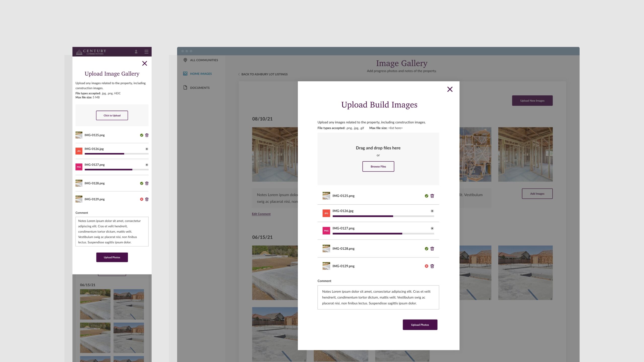
Task: Click IMG-0126.jpg progress bar in mobile
Action: (x=116, y=154)
